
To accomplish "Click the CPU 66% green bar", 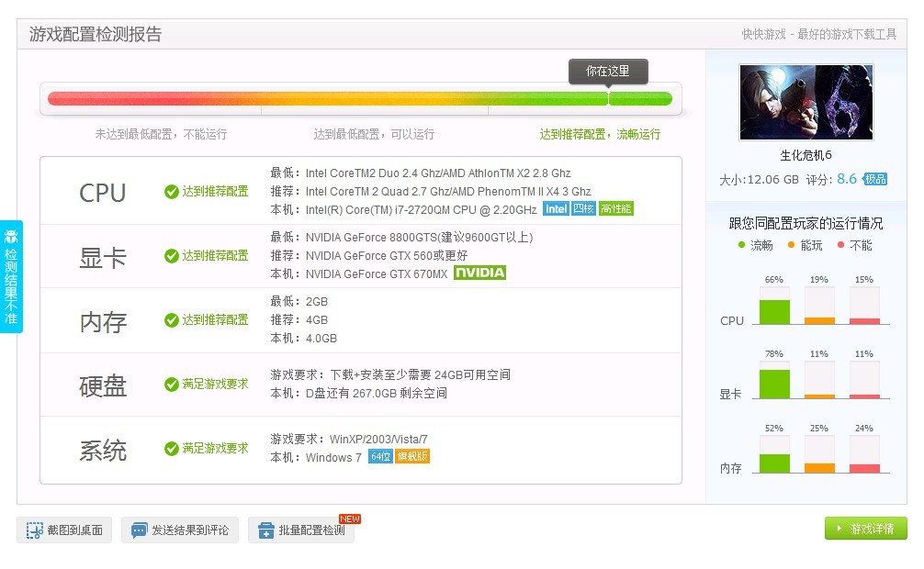I will tap(774, 312).
